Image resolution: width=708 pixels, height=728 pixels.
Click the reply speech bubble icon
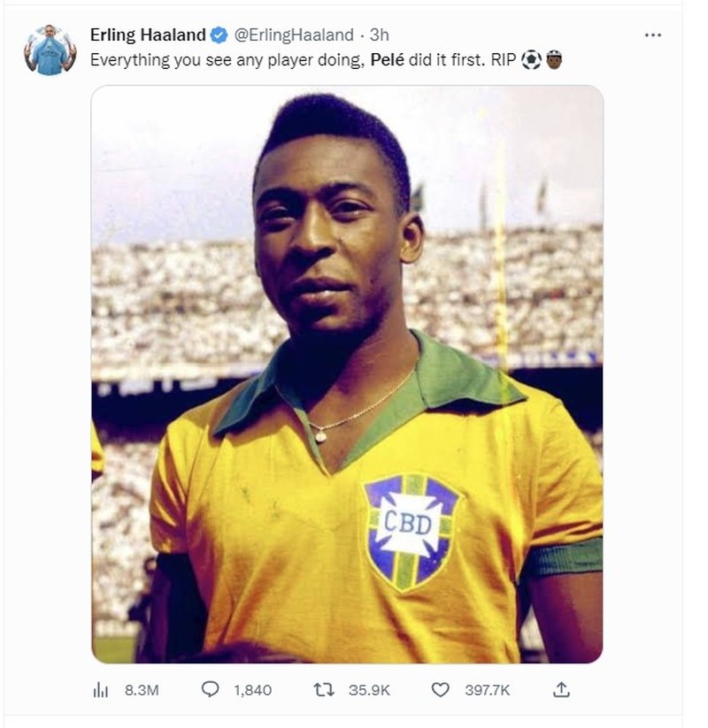[210, 690]
